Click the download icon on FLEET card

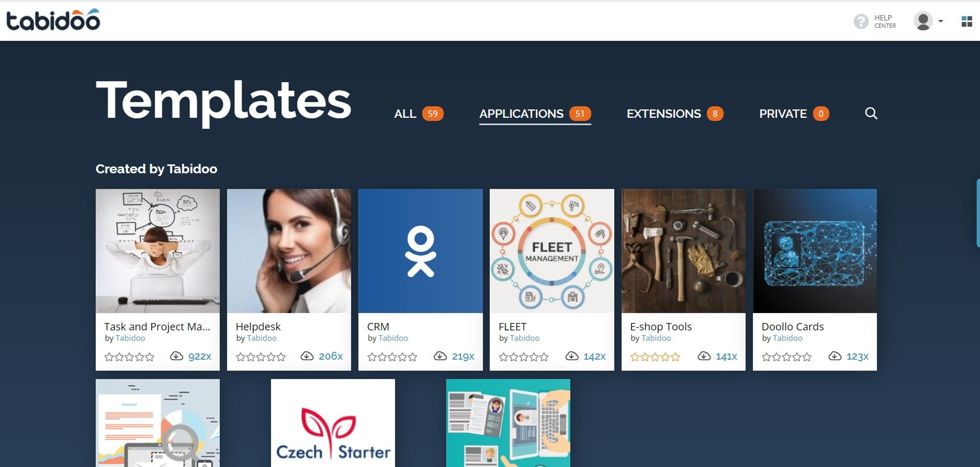click(572, 356)
